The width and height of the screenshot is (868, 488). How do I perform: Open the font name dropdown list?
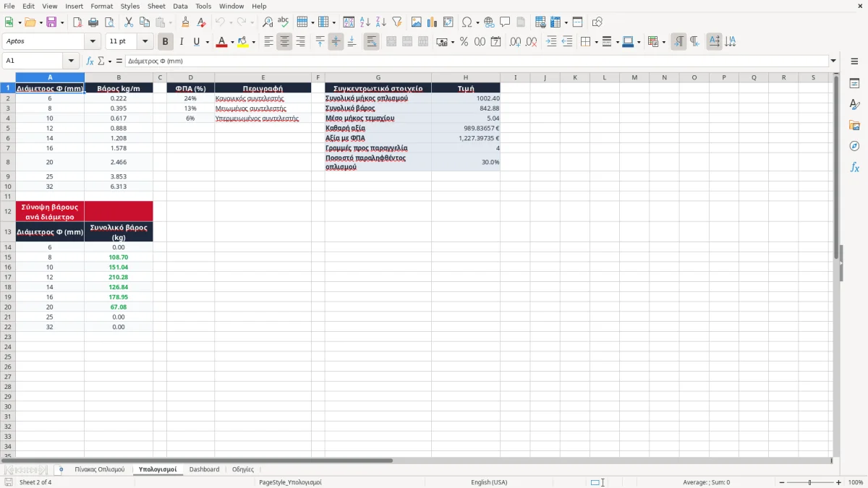click(93, 42)
